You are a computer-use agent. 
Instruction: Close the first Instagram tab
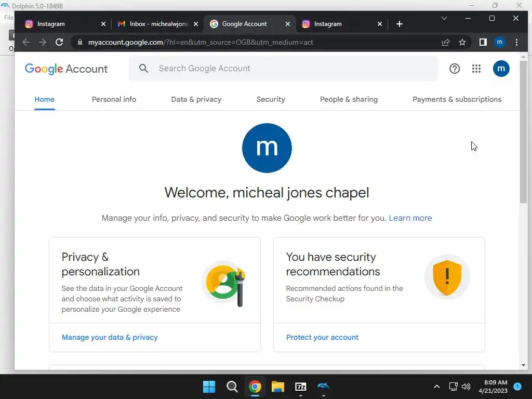103,24
